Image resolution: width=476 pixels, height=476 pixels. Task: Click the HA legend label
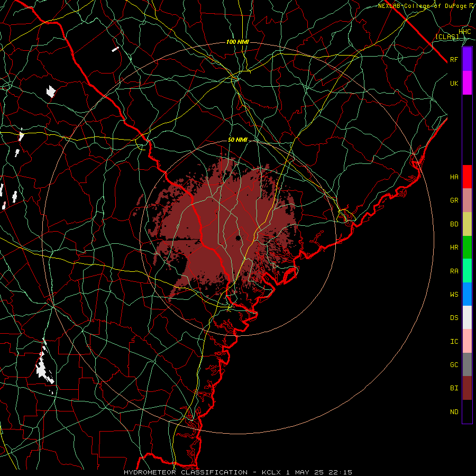tap(454, 177)
